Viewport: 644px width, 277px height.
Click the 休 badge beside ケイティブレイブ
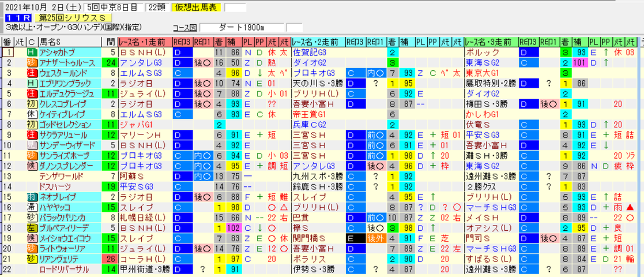pyautogui.click(x=31, y=114)
